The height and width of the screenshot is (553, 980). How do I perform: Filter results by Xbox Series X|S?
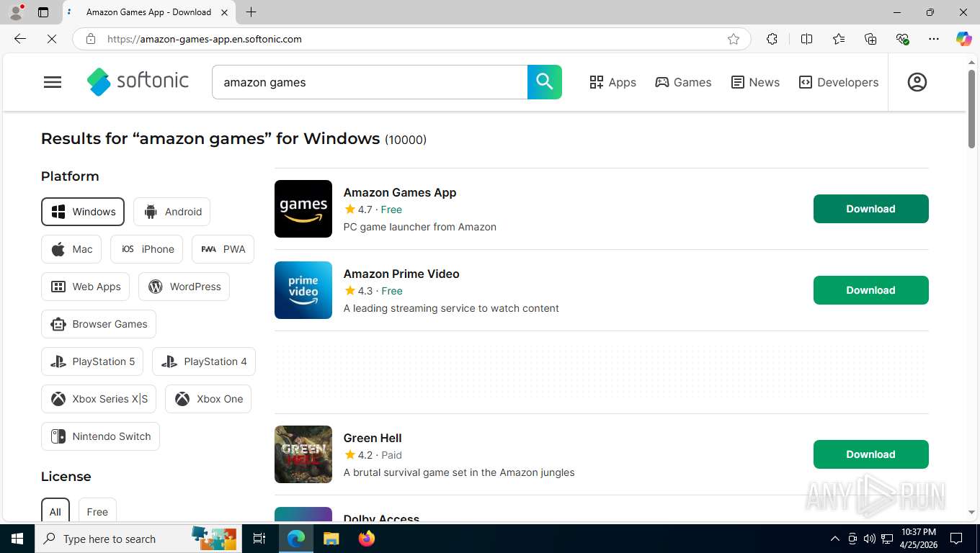click(99, 399)
